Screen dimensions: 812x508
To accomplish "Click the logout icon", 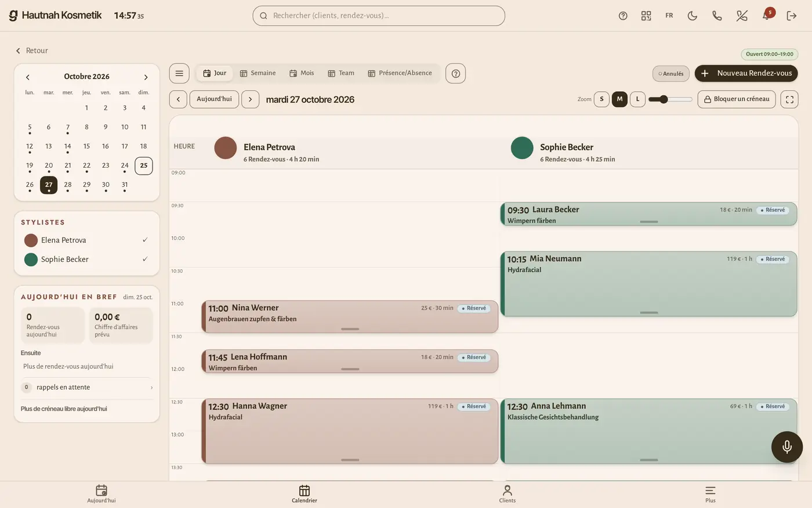I will click(x=792, y=16).
